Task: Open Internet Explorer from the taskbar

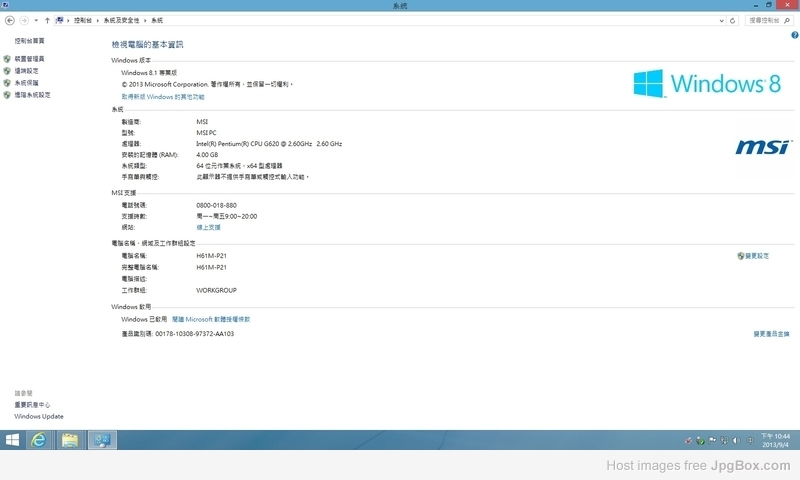Action: tap(39, 440)
